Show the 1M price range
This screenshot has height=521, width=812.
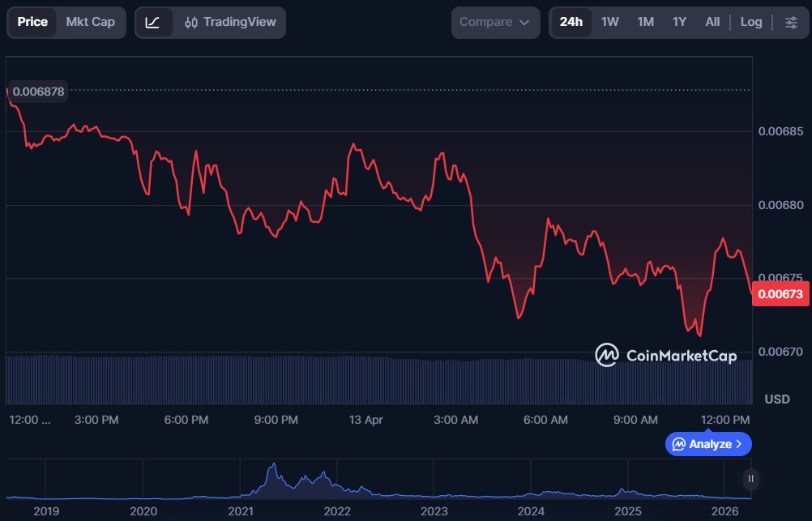[x=645, y=22]
